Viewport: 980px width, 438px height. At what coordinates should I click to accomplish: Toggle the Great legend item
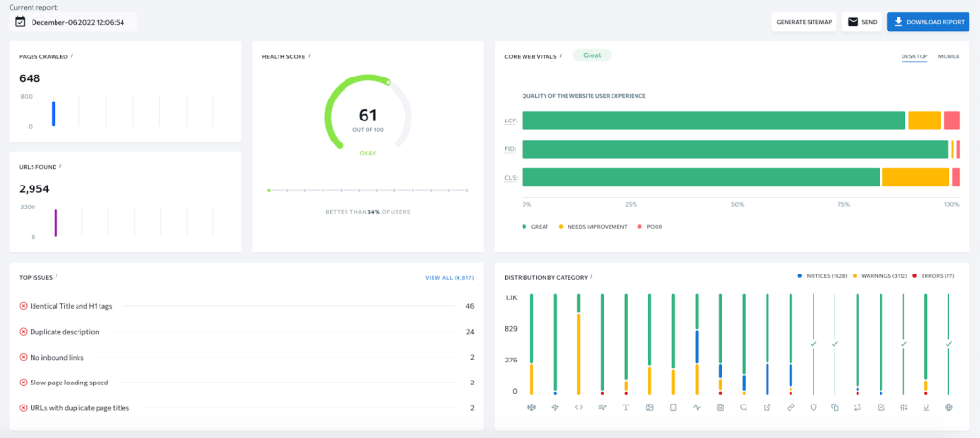(535, 227)
